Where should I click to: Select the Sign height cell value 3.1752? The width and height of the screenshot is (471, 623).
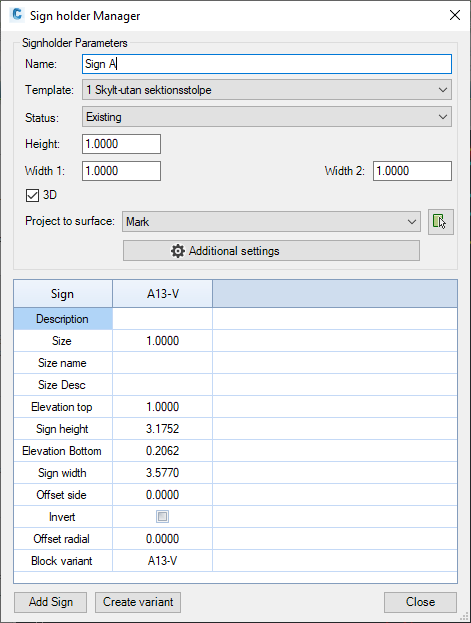163,429
